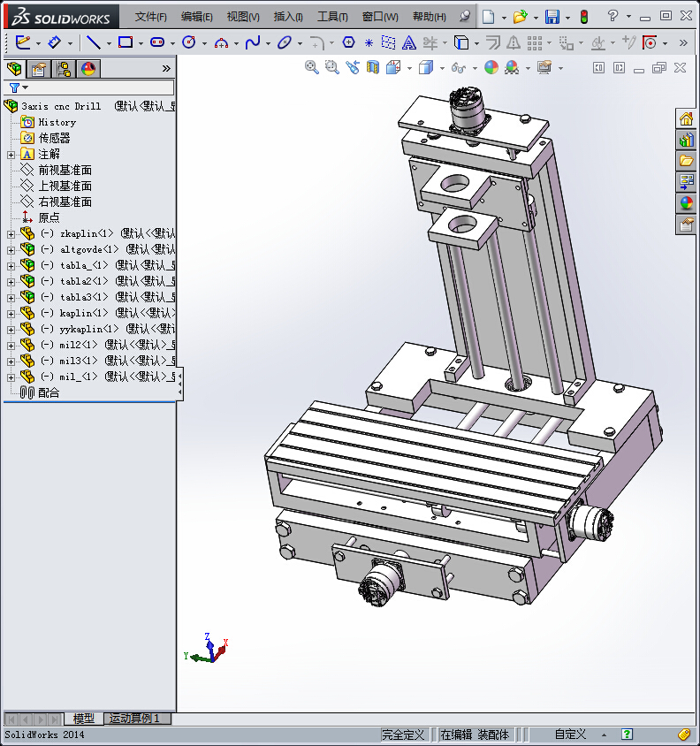
Task: Click the Edit Appearance color ball
Action: (x=491, y=67)
